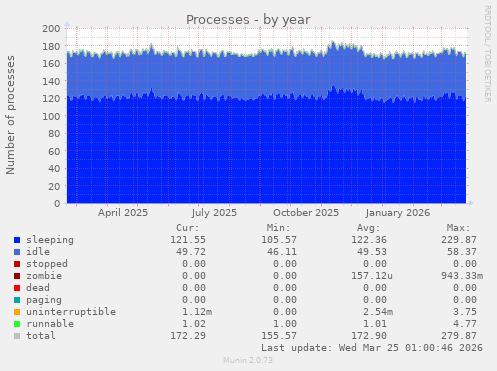Select sleeping current value 121.55

tap(188, 240)
